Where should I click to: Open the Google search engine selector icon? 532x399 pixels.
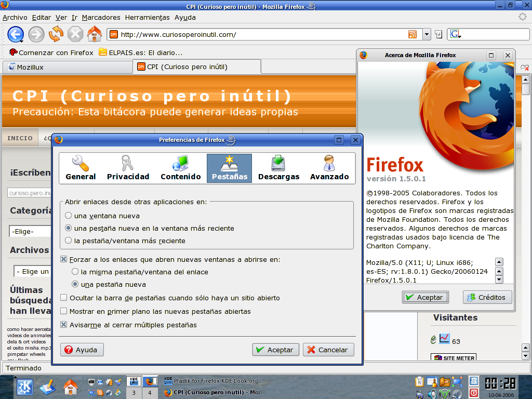pyautogui.click(x=455, y=34)
